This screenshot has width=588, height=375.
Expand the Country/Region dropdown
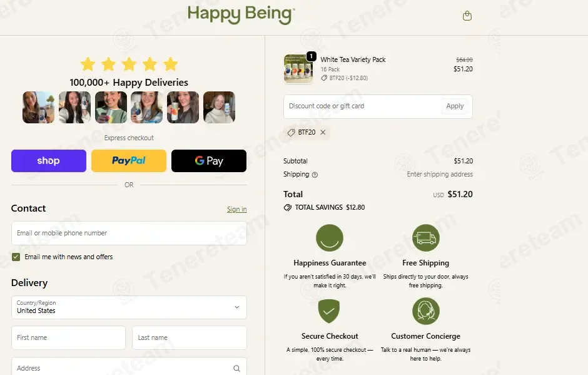tap(129, 307)
